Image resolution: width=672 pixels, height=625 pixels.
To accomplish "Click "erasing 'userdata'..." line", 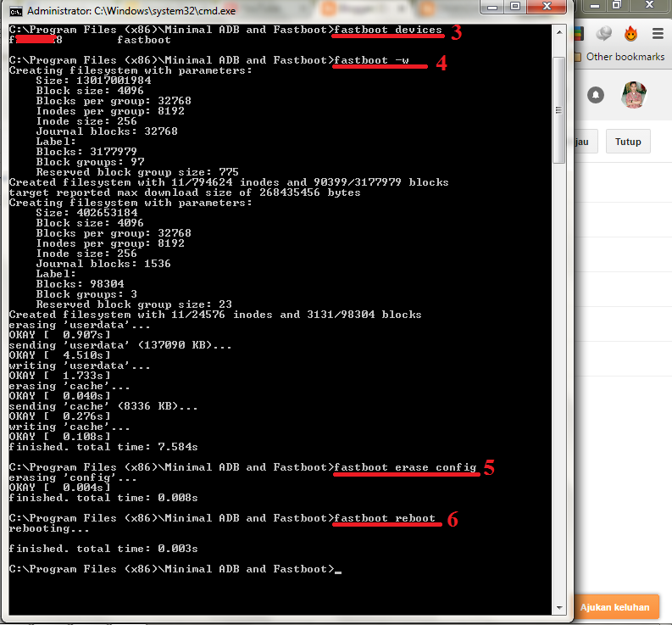I will (x=80, y=325).
